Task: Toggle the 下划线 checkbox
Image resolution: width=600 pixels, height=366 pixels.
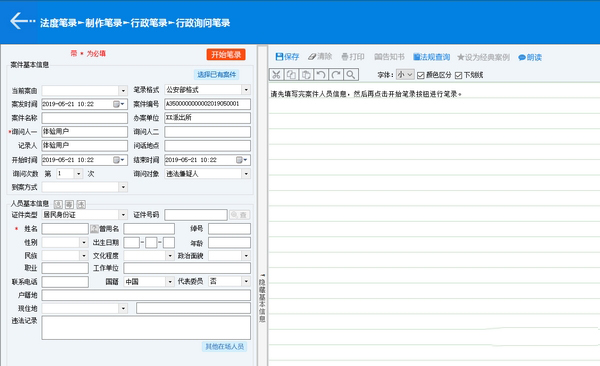Action: pyautogui.click(x=458, y=75)
